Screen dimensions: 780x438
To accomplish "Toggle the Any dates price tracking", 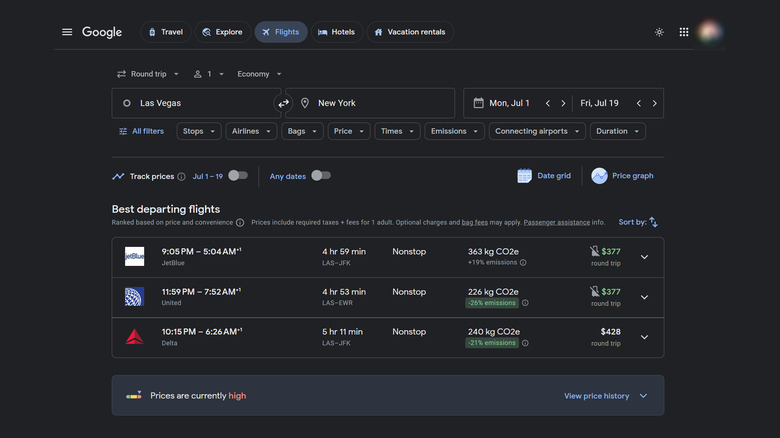I will point(320,176).
